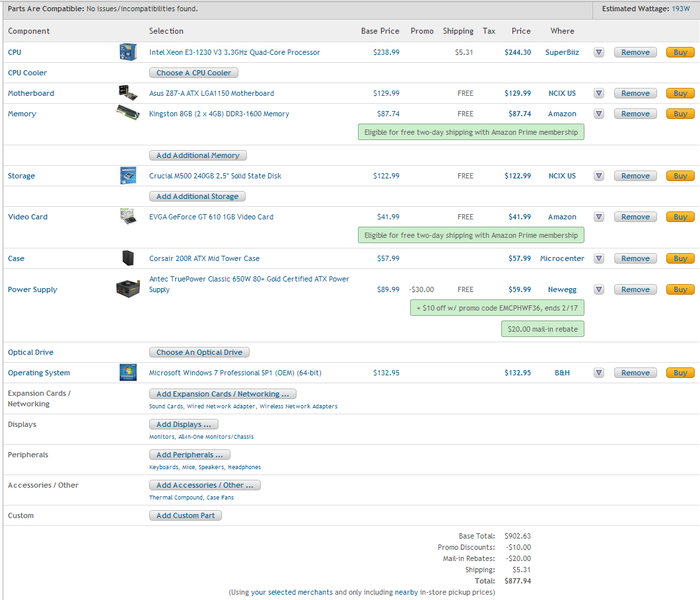Click Add Accessories / Other button
700x600 pixels.
[205, 485]
